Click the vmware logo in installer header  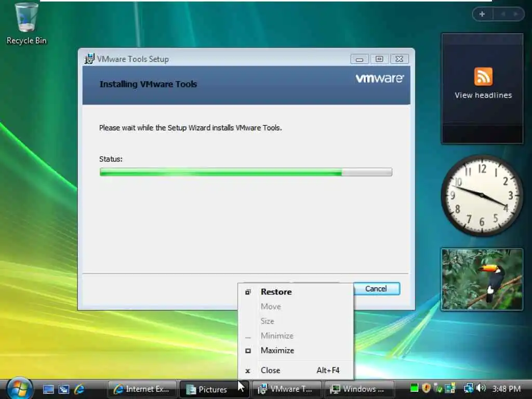[x=380, y=78]
